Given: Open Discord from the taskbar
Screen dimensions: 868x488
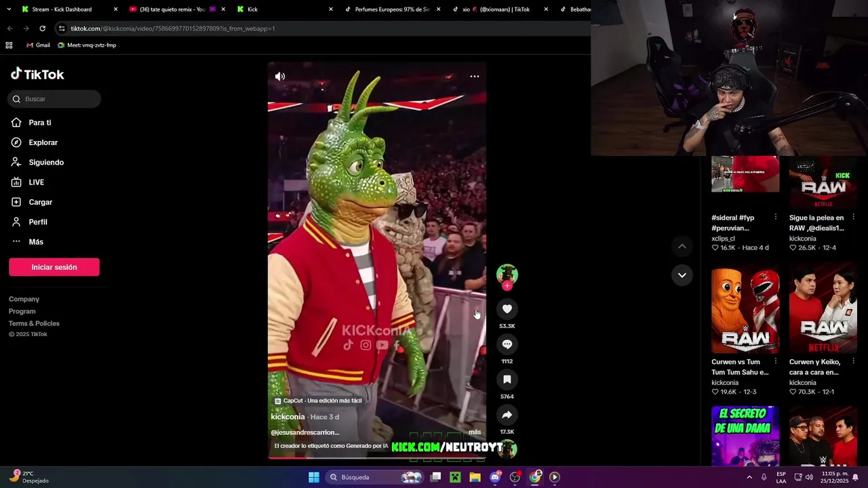Looking at the screenshot, I should coord(495,477).
